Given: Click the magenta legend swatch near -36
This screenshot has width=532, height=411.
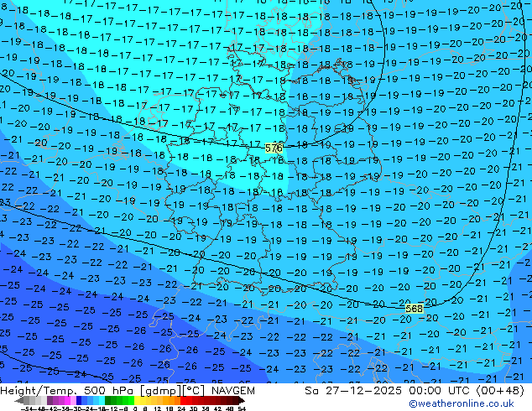Looking at the screenshot, I should pos(67,401).
